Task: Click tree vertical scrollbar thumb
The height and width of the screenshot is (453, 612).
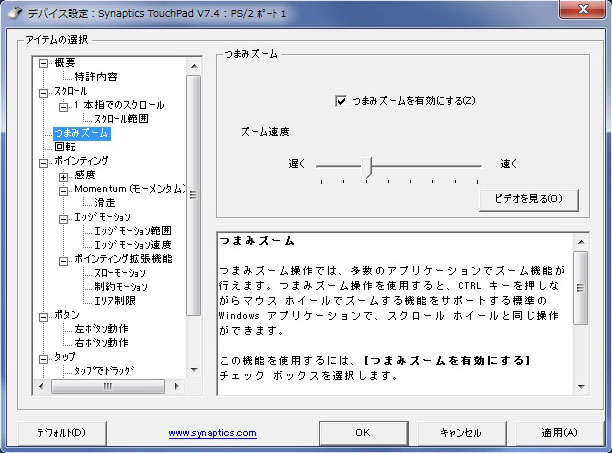Action: click(x=194, y=195)
